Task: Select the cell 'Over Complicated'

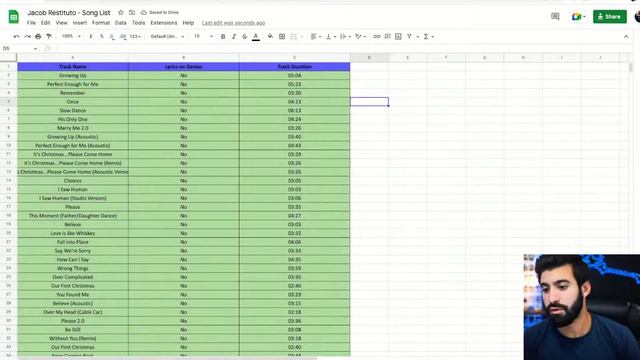Action: (73, 277)
